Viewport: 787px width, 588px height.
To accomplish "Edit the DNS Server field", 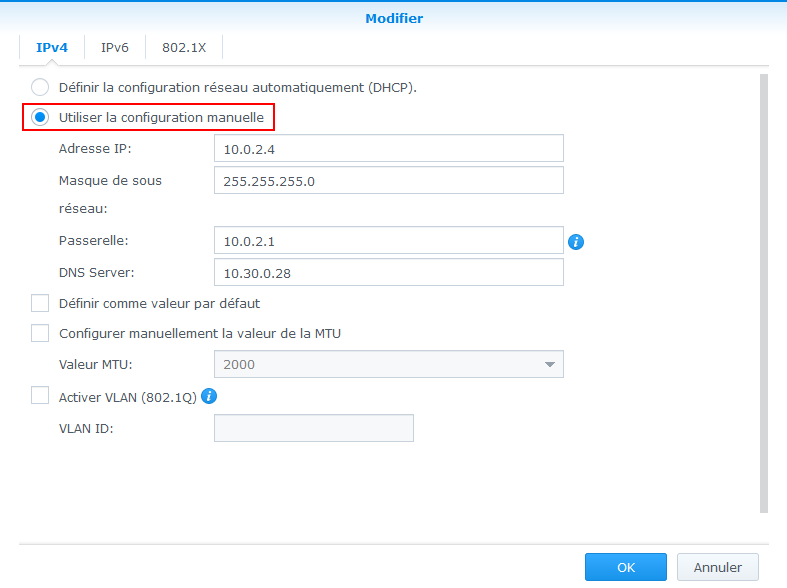I will (388, 272).
